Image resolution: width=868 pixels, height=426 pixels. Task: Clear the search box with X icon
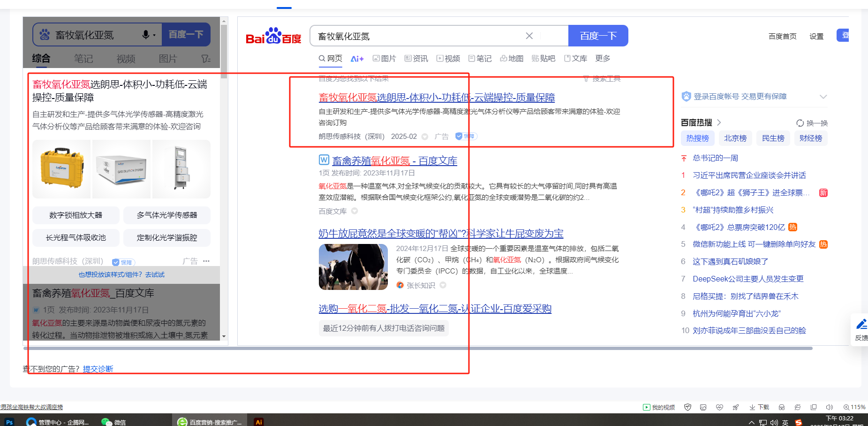pos(529,36)
